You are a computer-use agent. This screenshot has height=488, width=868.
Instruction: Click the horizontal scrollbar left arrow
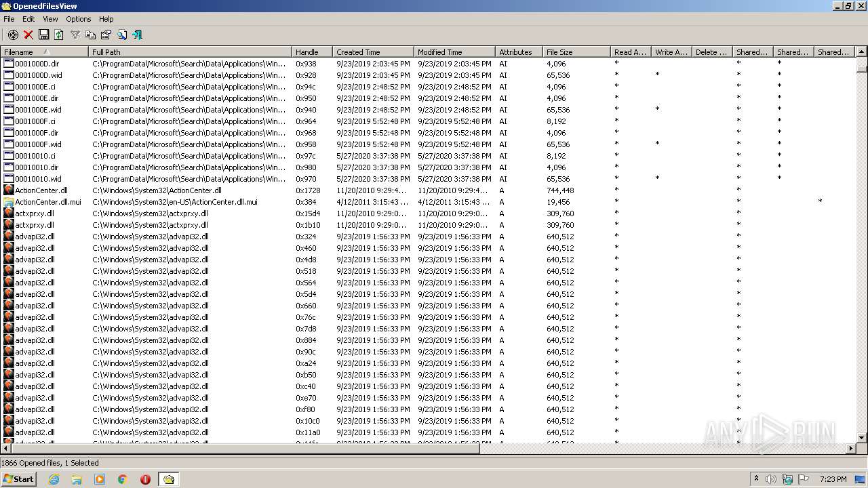pos(5,448)
